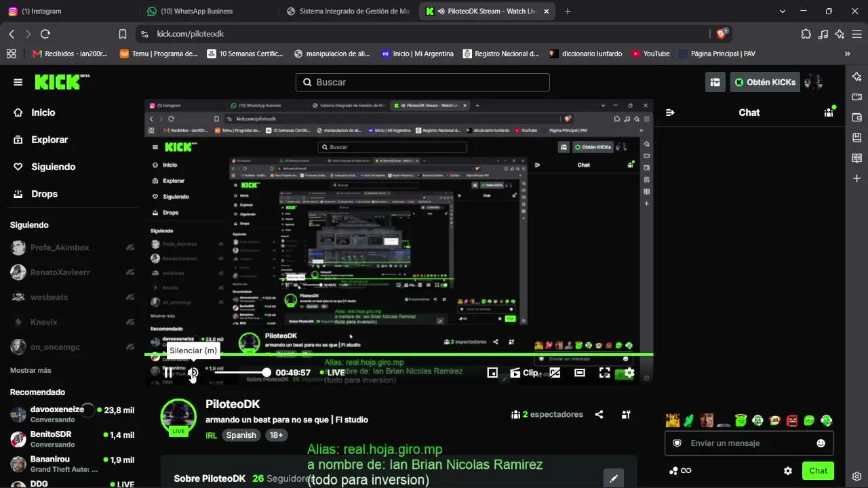Focus the Enviar un mensaje input
Viewport: 868px width, 488px height.
point(749,443)
